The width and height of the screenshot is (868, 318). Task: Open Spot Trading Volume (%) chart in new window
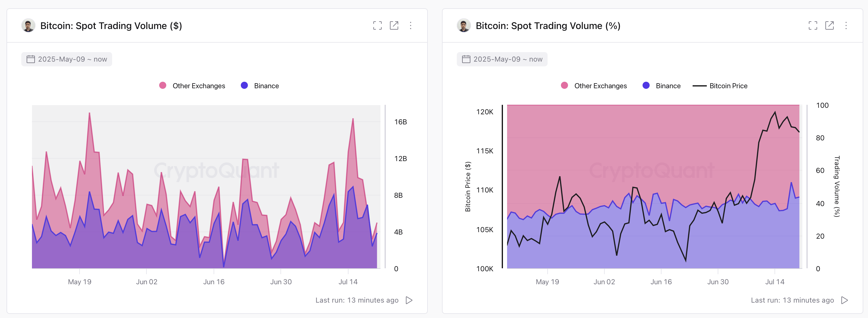pos(829,26)
